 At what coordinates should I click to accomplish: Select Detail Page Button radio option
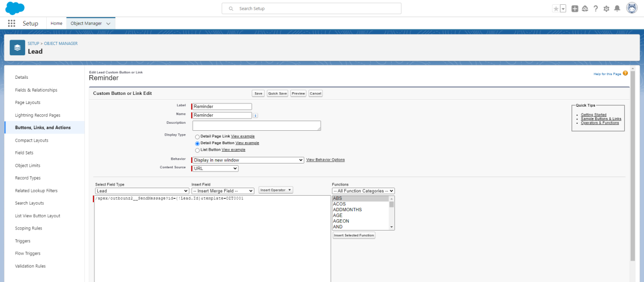click(197, 144)
